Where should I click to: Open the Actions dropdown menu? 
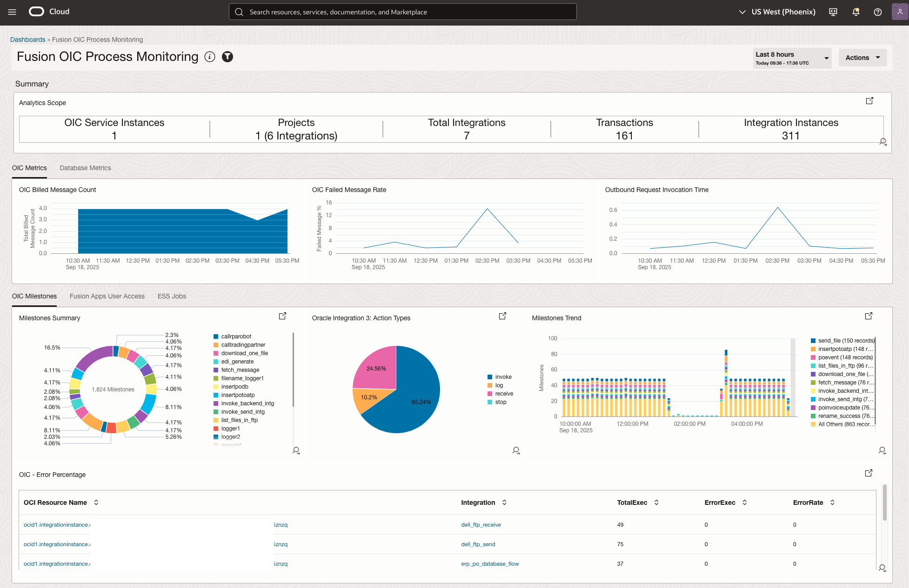(x=862, y=57)
